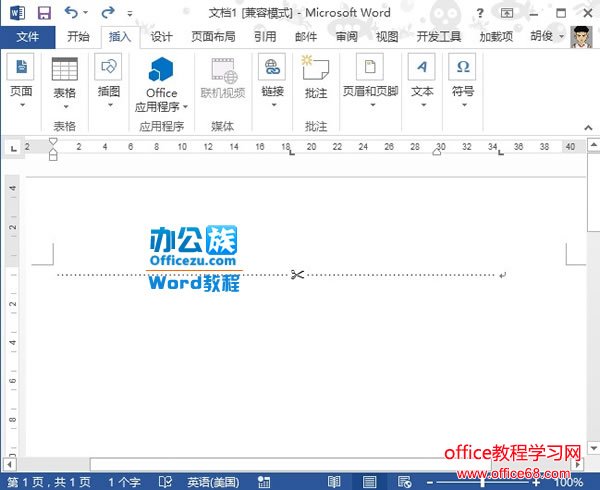Insert a new 批注 comment
Screen dimensions: 600x490
tap(316, 78)
